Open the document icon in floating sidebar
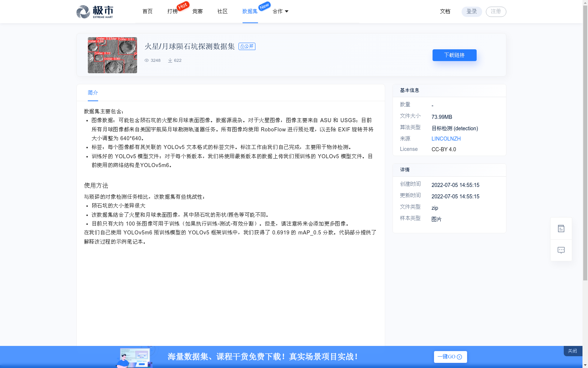The image size is (588, 368). click(561, 229)
